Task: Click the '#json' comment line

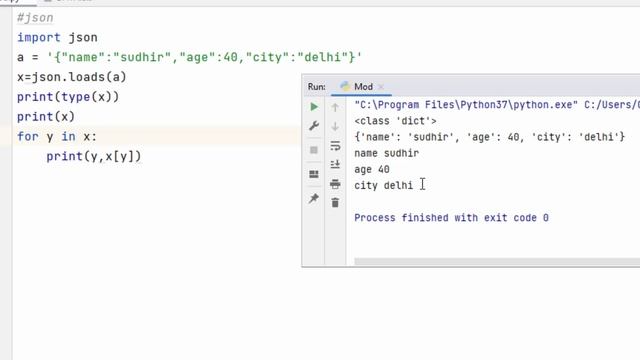Action: coord(35,18)
